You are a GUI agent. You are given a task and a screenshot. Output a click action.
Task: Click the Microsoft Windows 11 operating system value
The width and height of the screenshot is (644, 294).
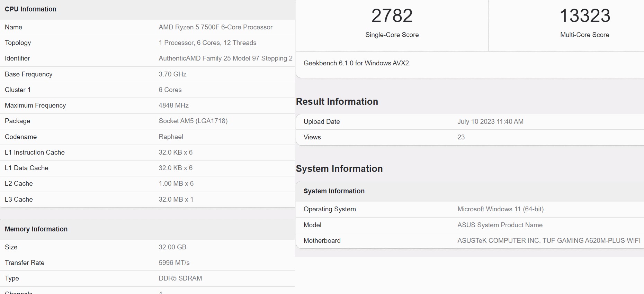click(x=500, y=209)
